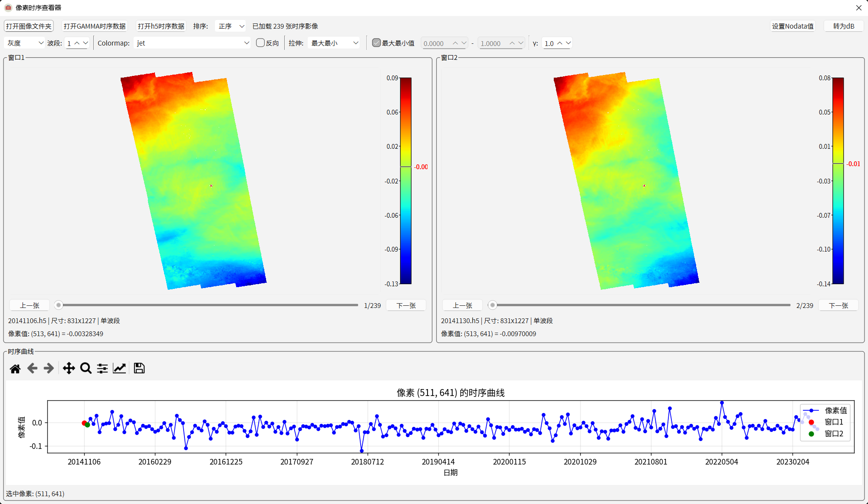This screenshot has width=868, height=504.
Task: Click the 转为dB button
Action: pos(843,26)
